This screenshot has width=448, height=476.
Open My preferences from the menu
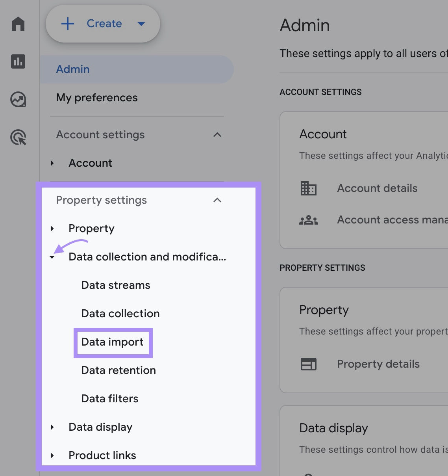click(x=96, y=98)
